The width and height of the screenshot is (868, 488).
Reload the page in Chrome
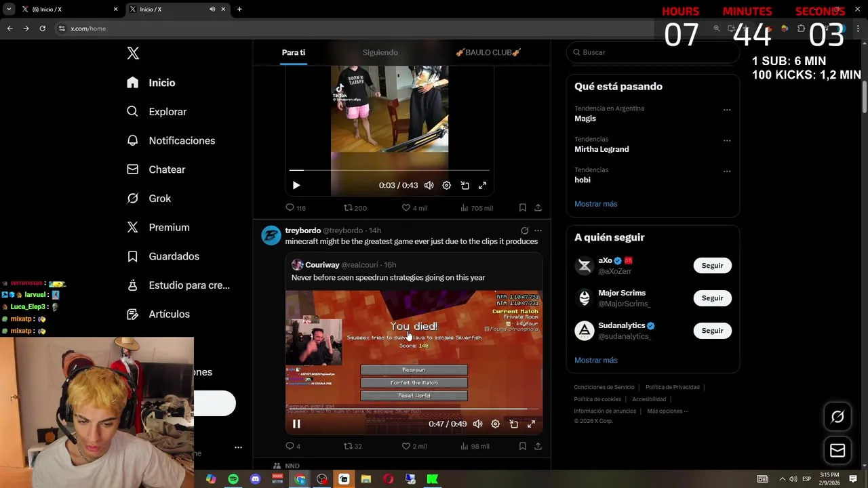[42, 28]
